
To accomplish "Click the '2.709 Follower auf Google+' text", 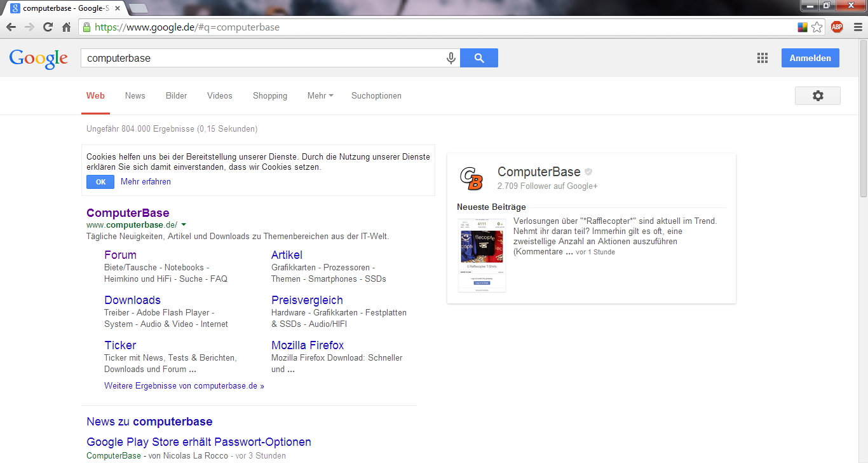I will coord(548,186).
